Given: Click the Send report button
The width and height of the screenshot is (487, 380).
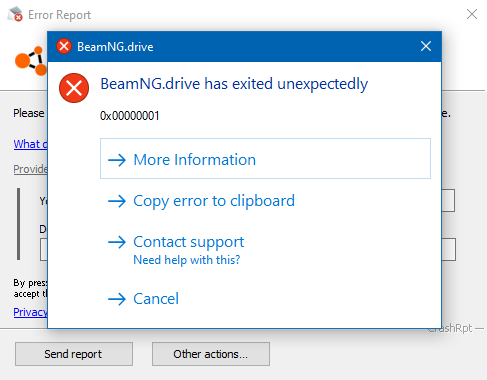Looking at the screenshot, I should pyautogui.click(x=74, y=354).
